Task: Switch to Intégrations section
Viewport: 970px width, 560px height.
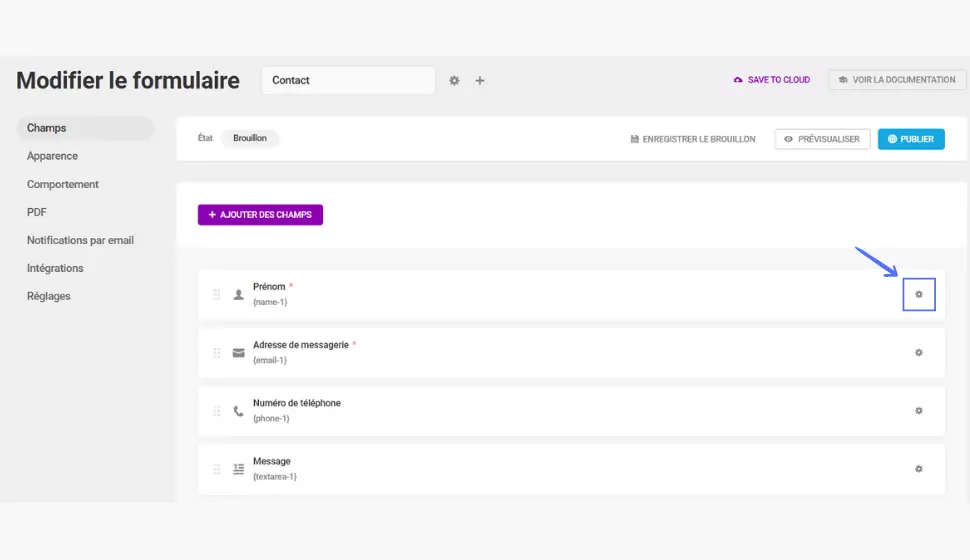Action: 55,268
